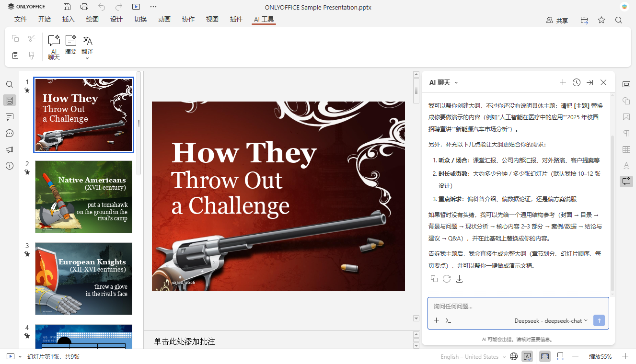Expand the slideshow options arrow in the status bar
This screenshot has height=364, width=636.
click(20, 356)
